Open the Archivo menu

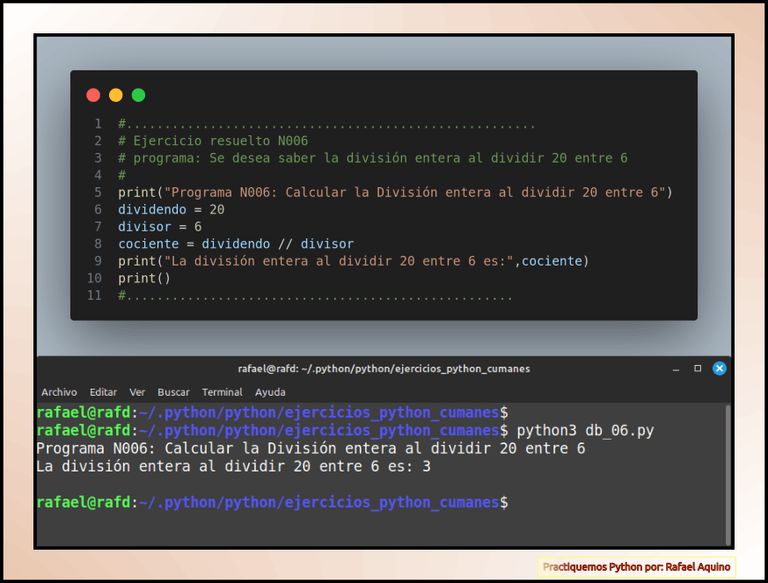click(59, 392)
